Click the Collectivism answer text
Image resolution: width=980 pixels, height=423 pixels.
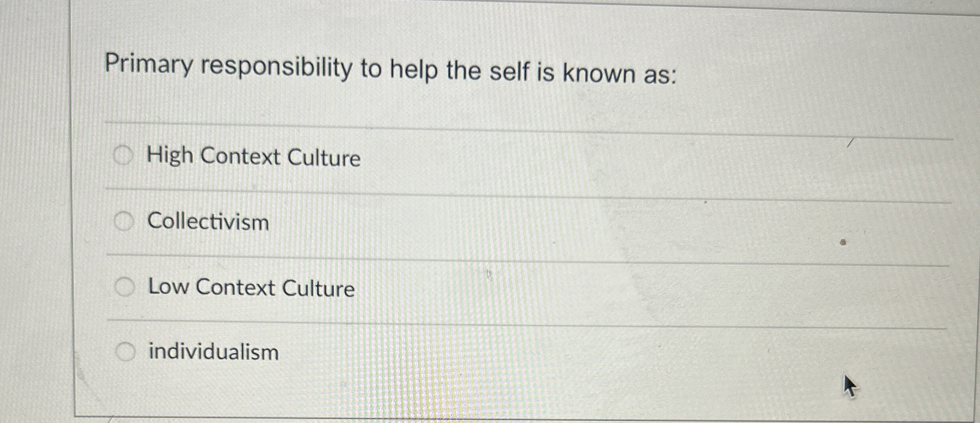209,223
